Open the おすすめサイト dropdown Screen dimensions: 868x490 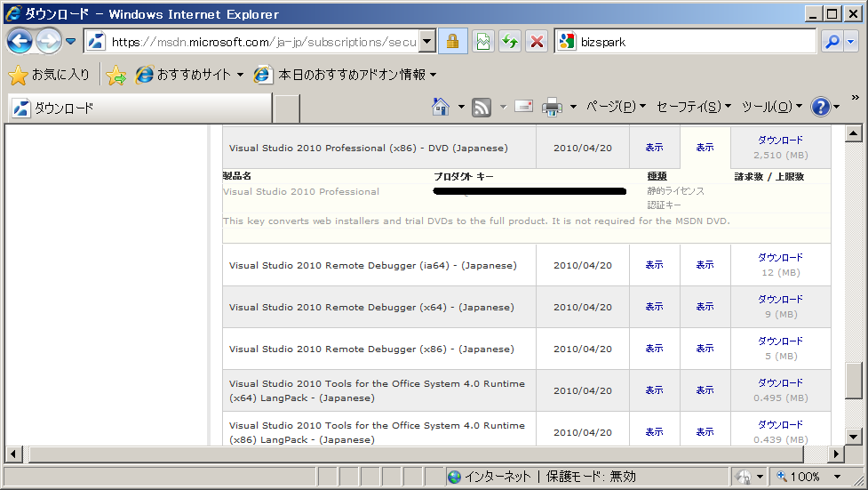(240, 76)
